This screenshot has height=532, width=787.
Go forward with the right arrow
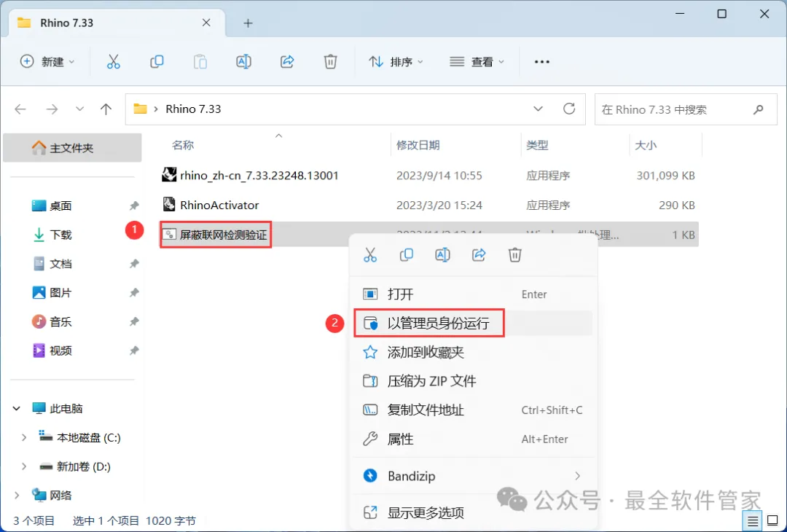click(52, 109)
